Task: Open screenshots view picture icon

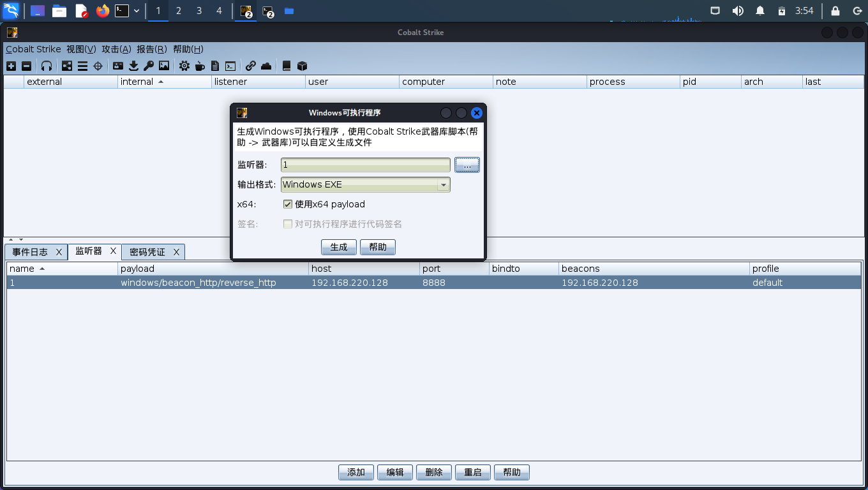Action: click(164, 66)
